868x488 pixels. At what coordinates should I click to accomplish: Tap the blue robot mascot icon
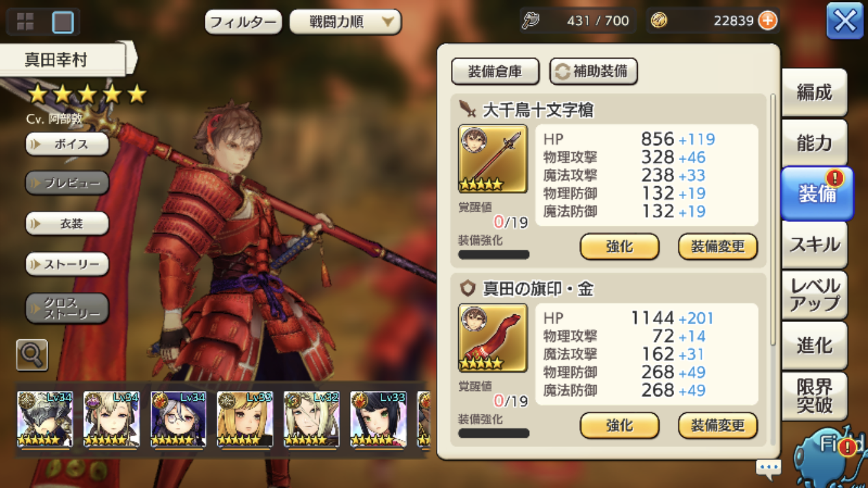(x=832, y=455)
